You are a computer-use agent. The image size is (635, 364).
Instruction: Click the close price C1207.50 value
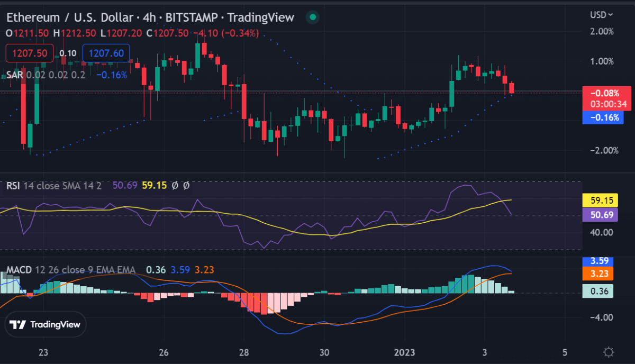pos(167,33)
